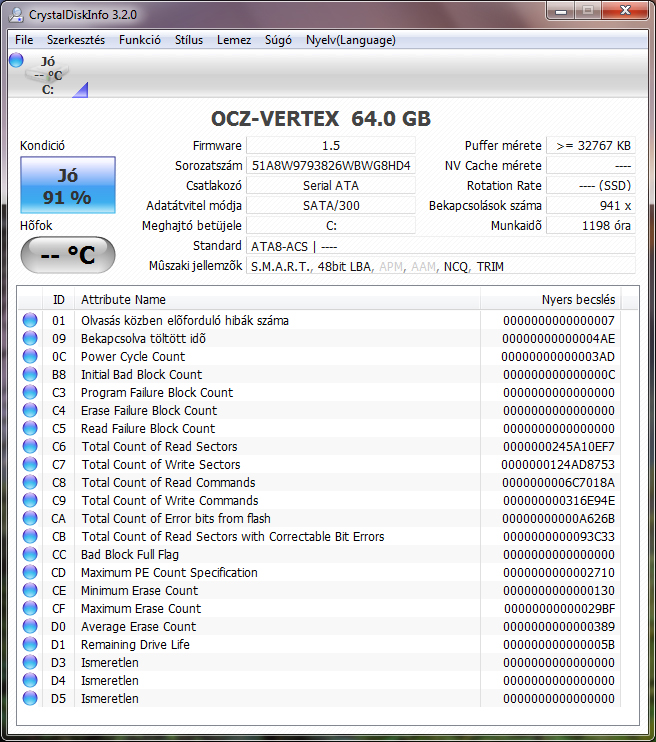Click the greyed-out APM feature text

pos(391,266)
